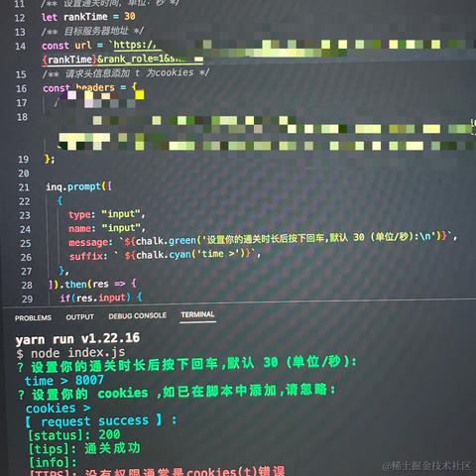
Task: Click 'type: "input"' on line 23
Action: point(106,214)
